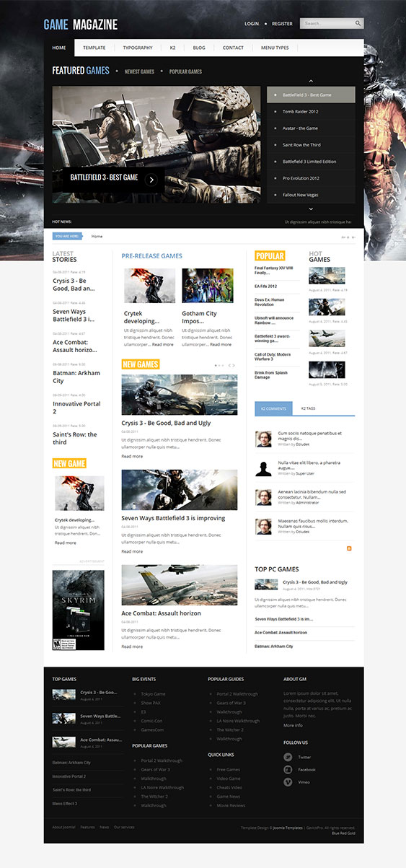Viewport: 406px width, 868px height.
Task: Select the K2 Comments tab
Action: click(x=273, y=408)
